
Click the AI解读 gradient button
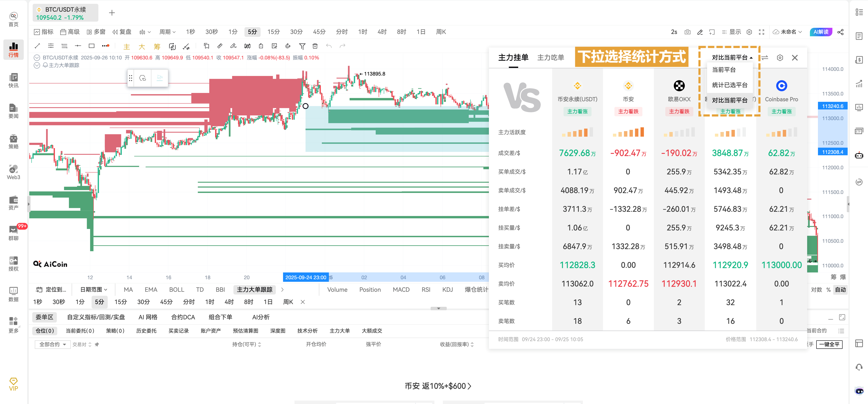(x=821, y=32)
